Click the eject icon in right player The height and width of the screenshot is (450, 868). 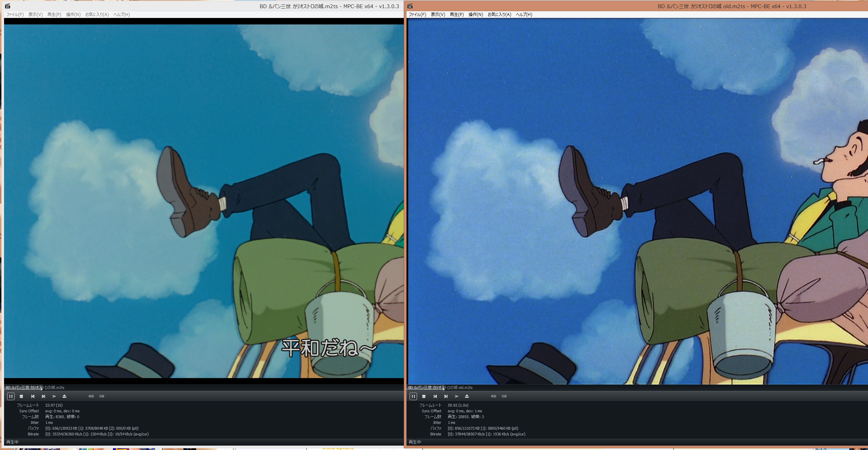click(x=467, y=396)
